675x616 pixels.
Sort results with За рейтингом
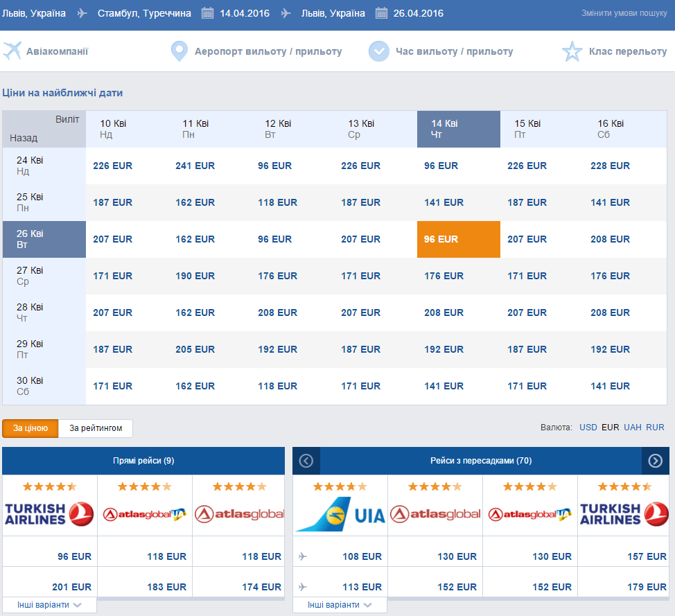tap(96, 428)
